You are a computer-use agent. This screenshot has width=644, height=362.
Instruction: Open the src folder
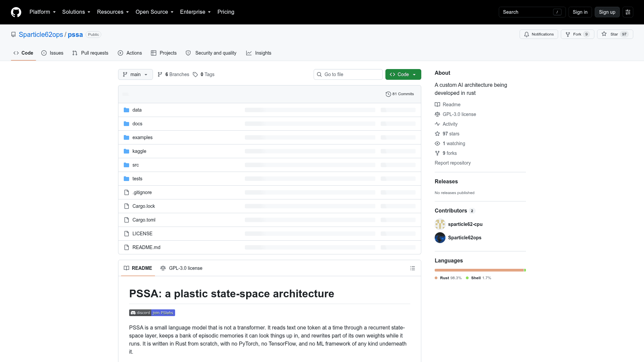point(136,165)
